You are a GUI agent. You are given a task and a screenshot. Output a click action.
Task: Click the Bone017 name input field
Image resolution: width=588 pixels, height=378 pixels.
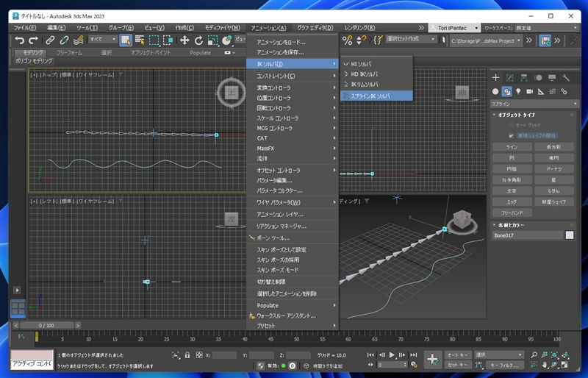click(x=528, y=235)
